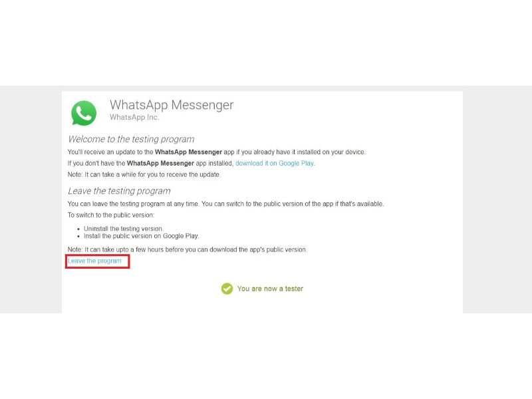Click the green WhatsApp logo icon

(x=84, y=113)
